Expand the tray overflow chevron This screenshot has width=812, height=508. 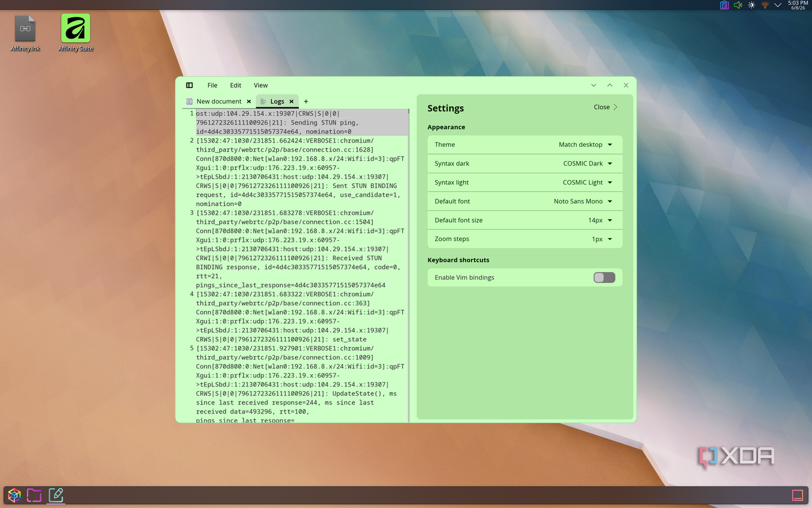click(778, 5)
